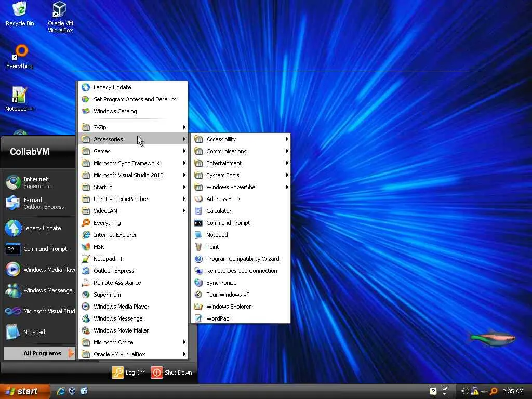Click the help question mark tray icon
This screenshot has width=532, height=399.
(x=433, y=391)
